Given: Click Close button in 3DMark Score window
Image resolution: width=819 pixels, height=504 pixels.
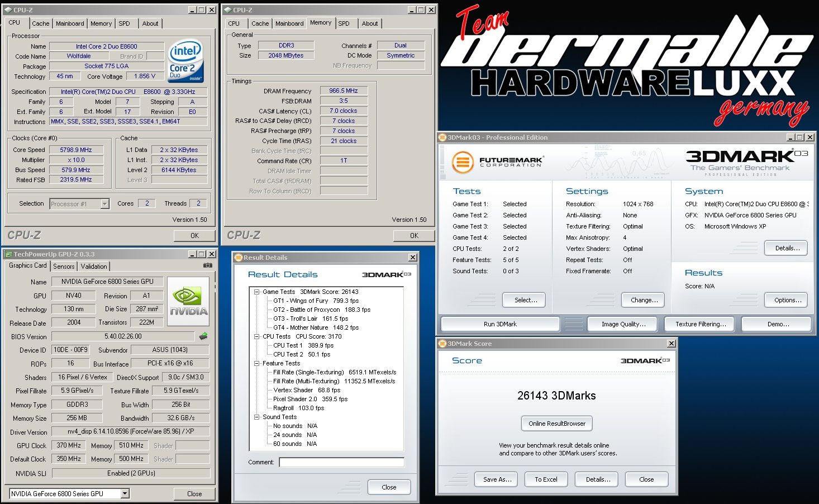Looking at the screenshot, I should click(x=646, y=479).
